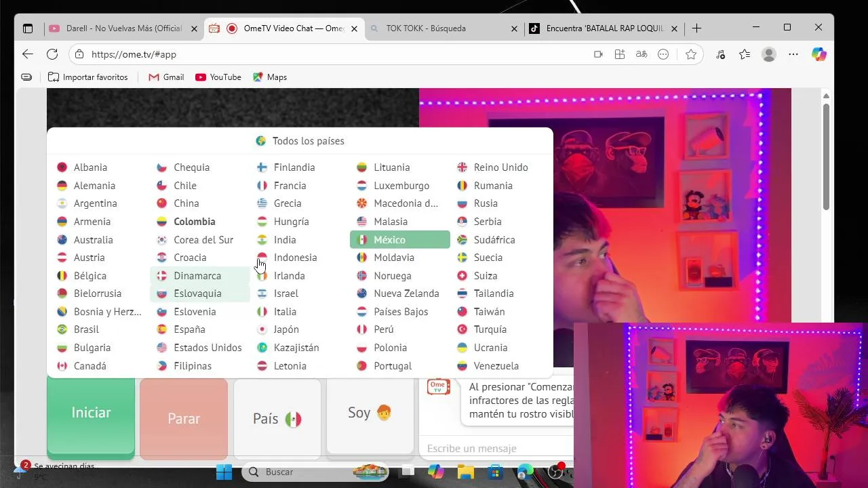Open the sidebar favorites toggle icon
Image resolution: width=868 pixels, height=488 pixels.
click(26, 77)
